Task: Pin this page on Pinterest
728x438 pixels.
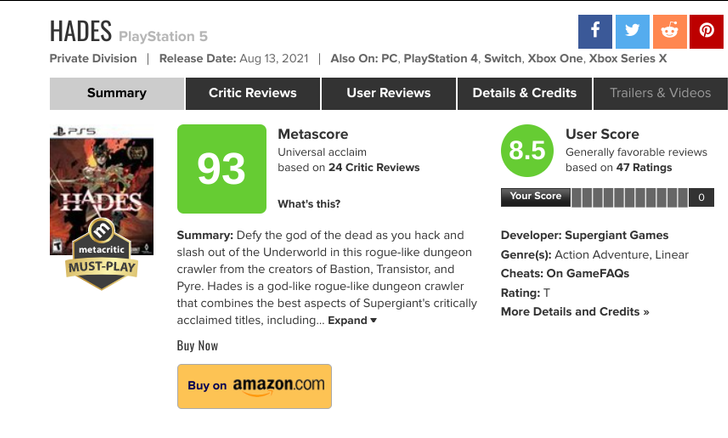Action: (706, 31)
